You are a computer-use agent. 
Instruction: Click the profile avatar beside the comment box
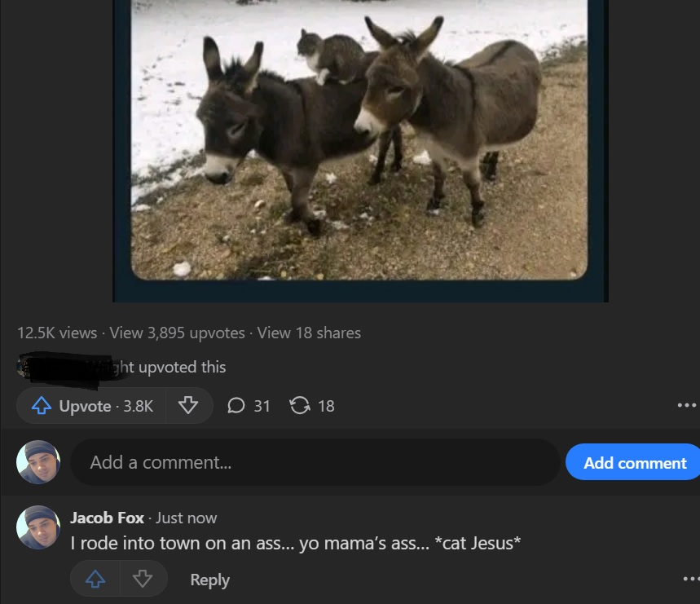click(38, 462)
